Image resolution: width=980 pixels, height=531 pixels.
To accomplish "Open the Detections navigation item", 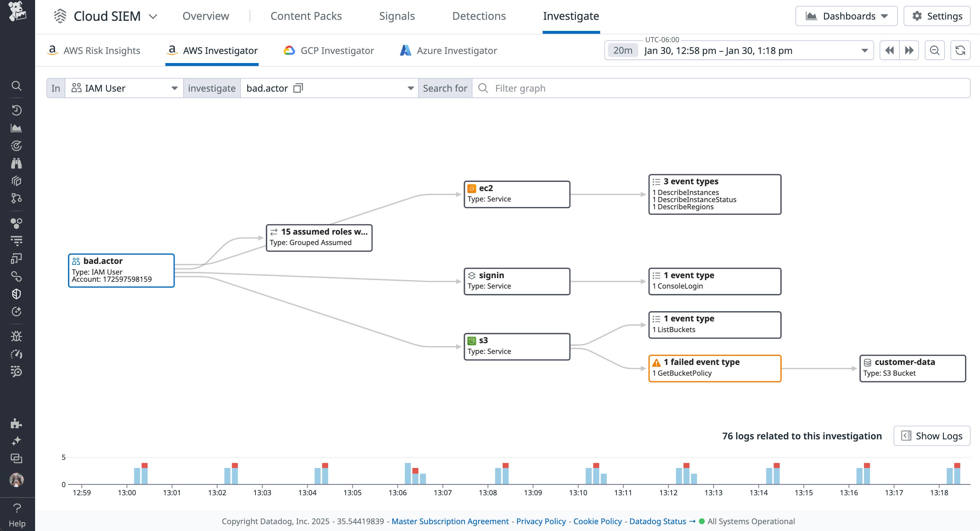I will click(479, 16).
